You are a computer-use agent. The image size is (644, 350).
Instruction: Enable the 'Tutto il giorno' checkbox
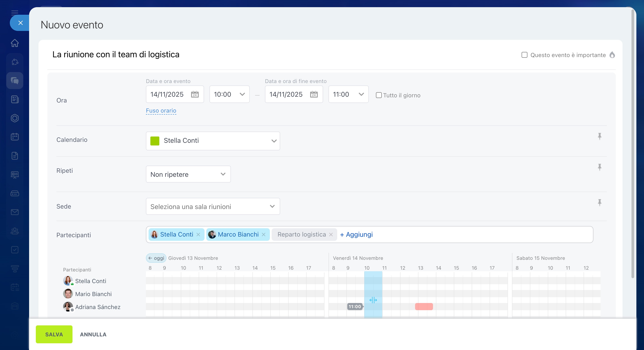pyautogui.click(x=378, y=95)
